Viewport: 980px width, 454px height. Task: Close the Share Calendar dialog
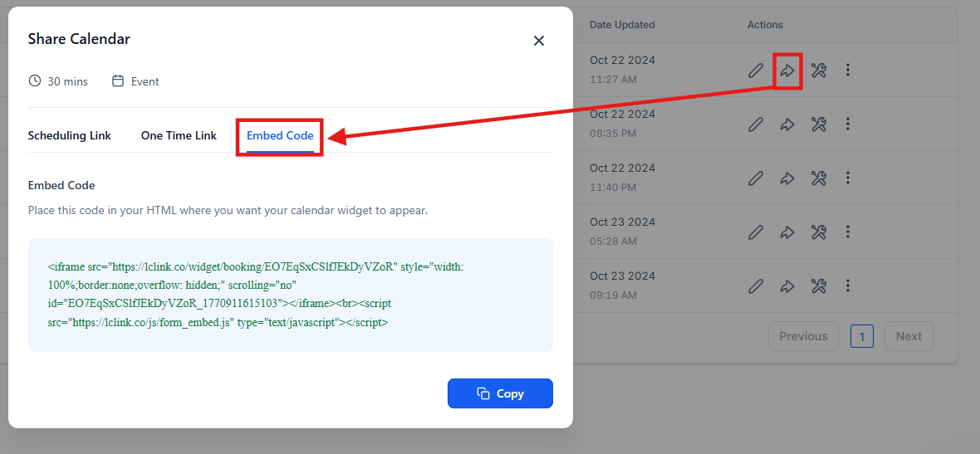click(x=539, y=41)
